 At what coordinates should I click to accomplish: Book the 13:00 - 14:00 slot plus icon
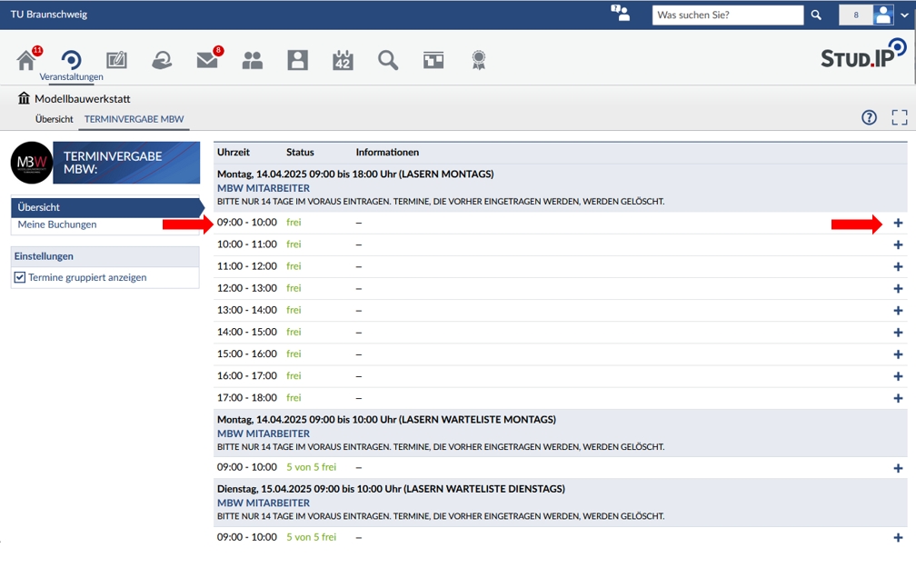point(898,311)
